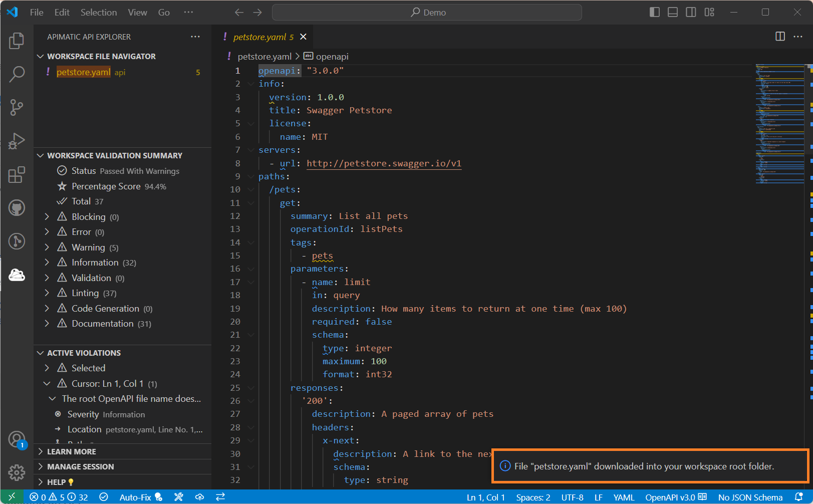Toggle primary side bar visibility

(x=654, y=12)
